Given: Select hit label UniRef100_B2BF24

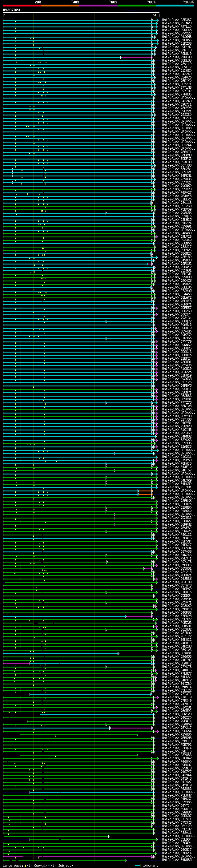Looking at the screenshot, I should 177,358.
